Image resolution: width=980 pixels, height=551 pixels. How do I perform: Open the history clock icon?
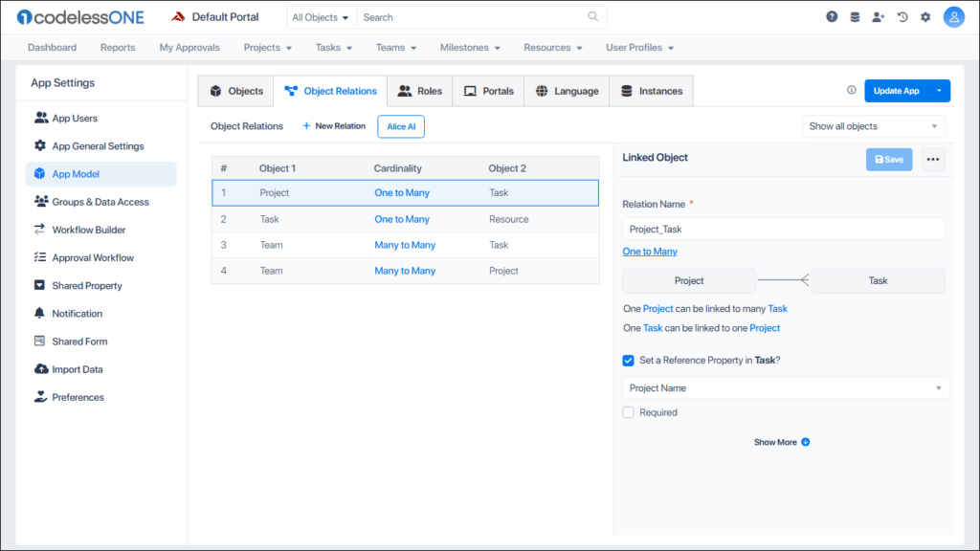(x=902, y=17)
